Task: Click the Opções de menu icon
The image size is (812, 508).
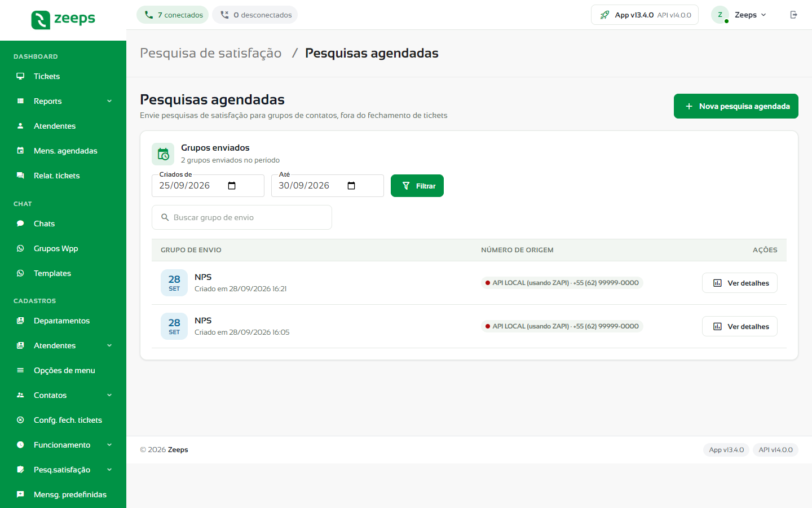Action: (20, 370)
